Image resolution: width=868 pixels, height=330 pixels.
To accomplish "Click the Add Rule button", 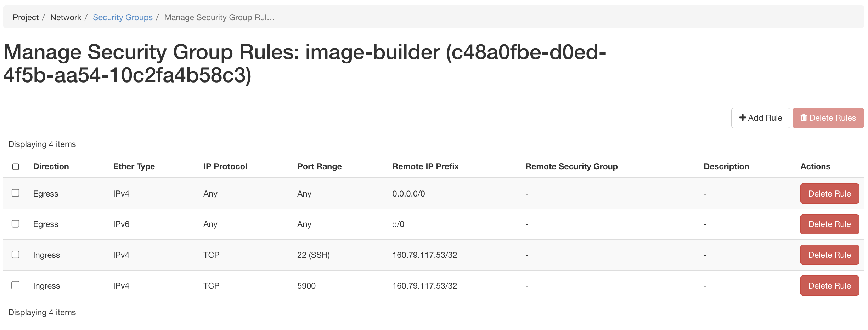I will [x=760, y=118].
